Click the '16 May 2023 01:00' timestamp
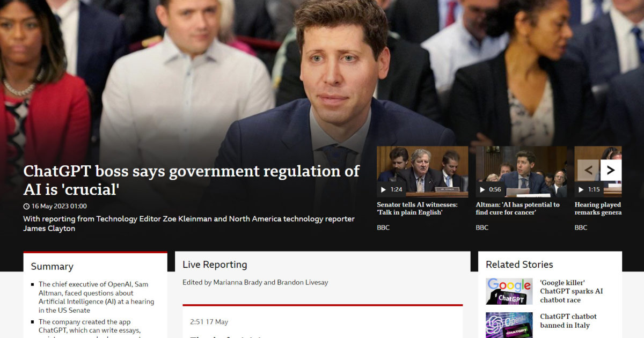The width and height of the screenshot is (644, 338). [59, 206]
